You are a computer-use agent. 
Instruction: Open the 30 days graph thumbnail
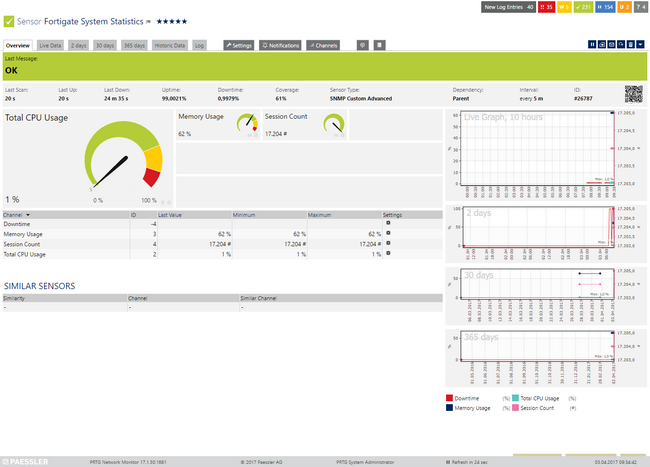546,296
